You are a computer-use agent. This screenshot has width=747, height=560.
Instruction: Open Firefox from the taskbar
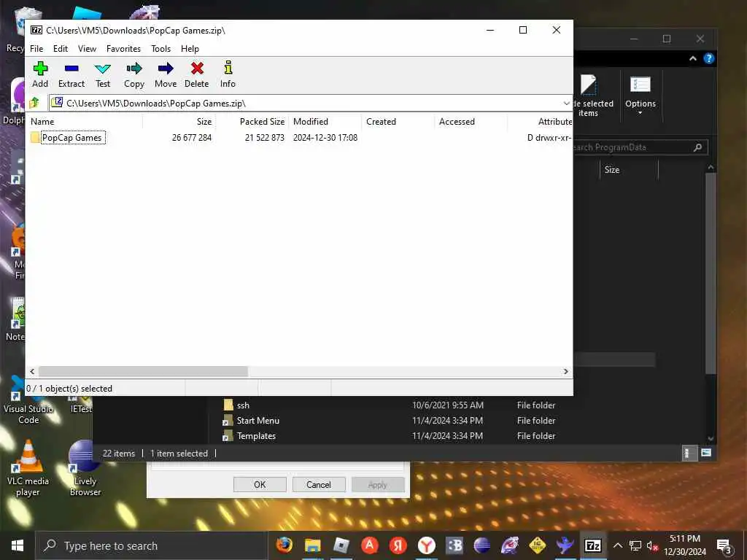pos(284,545)
